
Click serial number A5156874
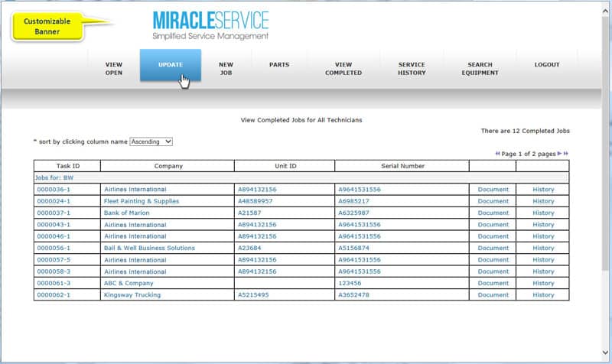pos(353,248)
